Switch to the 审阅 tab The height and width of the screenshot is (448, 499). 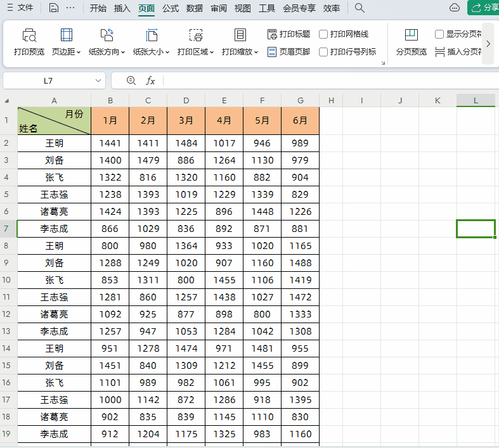(x=219, y=8)
